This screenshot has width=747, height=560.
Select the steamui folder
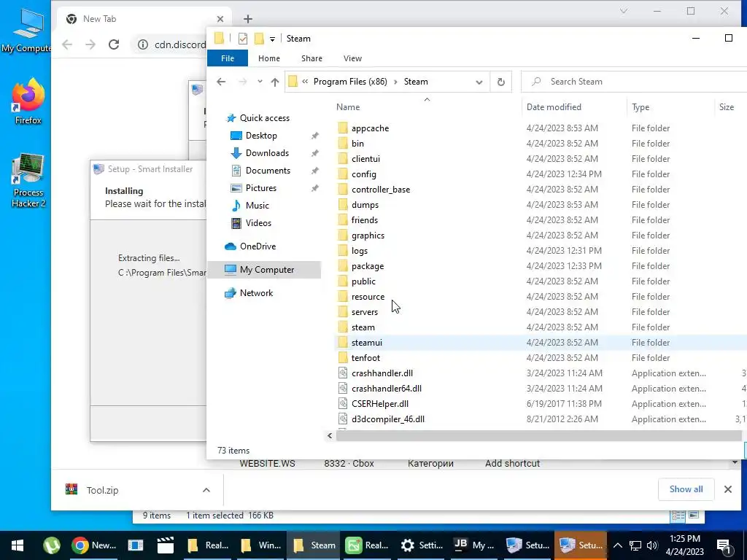pyautogui.click(x=366, y=343)
